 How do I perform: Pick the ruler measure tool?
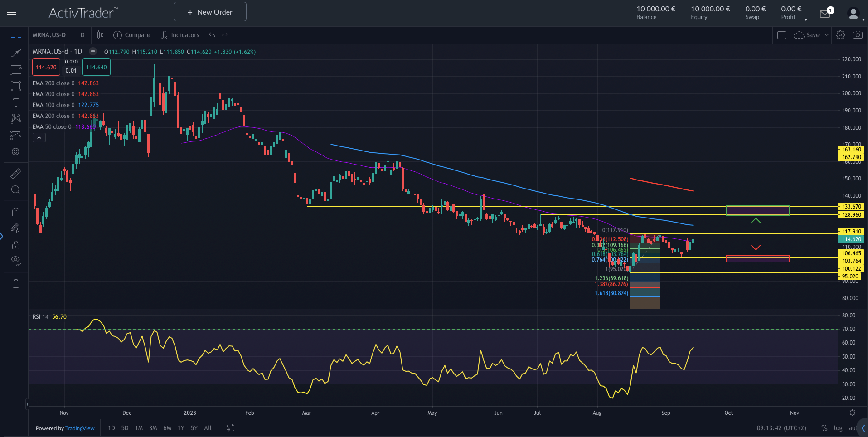pos(16,173)
